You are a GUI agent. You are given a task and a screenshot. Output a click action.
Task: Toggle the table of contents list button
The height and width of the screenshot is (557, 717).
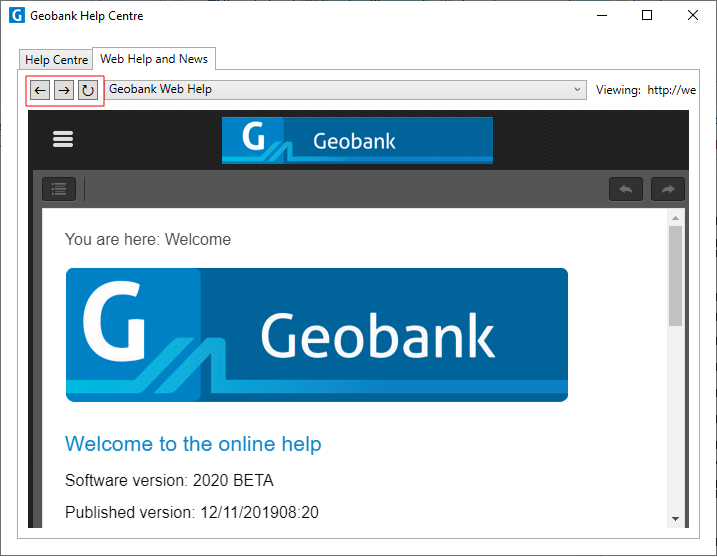tap(59, 189)
